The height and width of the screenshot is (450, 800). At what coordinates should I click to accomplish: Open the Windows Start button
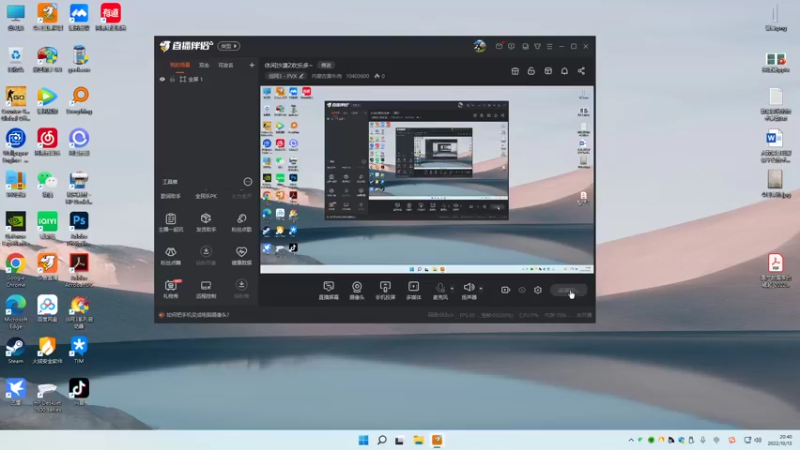363,440
